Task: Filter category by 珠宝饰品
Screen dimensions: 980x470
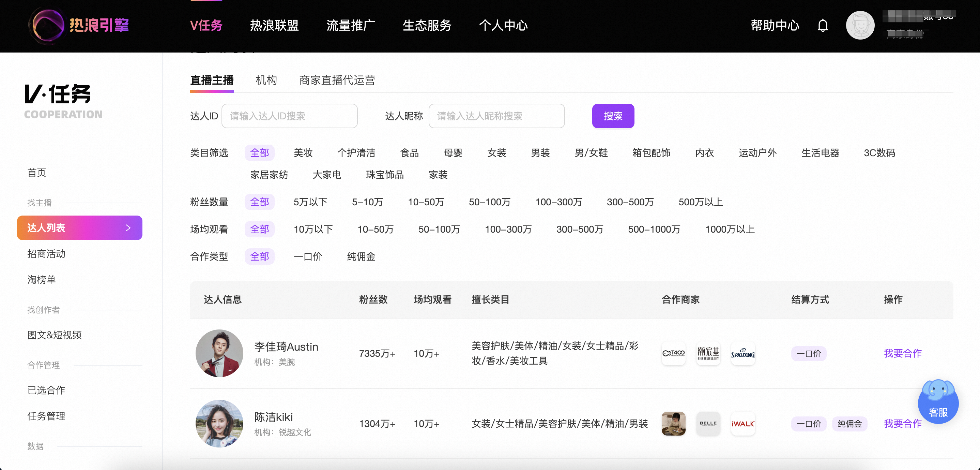Action: click(385, 174)
